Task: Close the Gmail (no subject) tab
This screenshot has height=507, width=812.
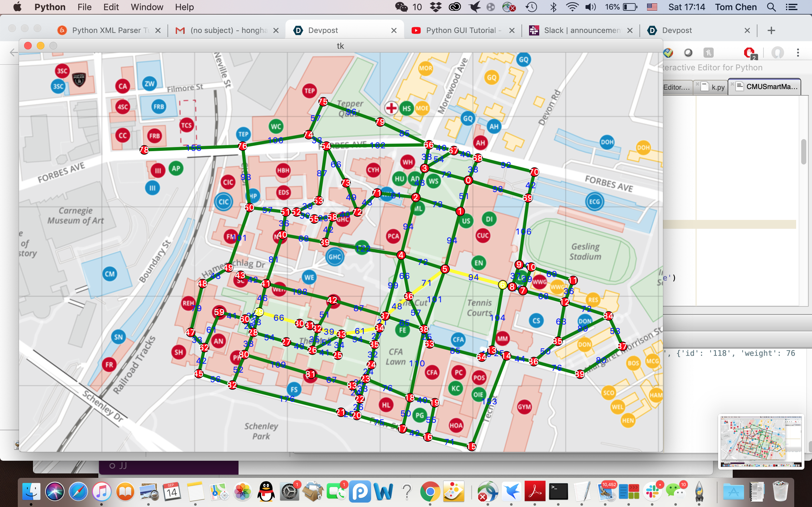Action: coord(276,30)
